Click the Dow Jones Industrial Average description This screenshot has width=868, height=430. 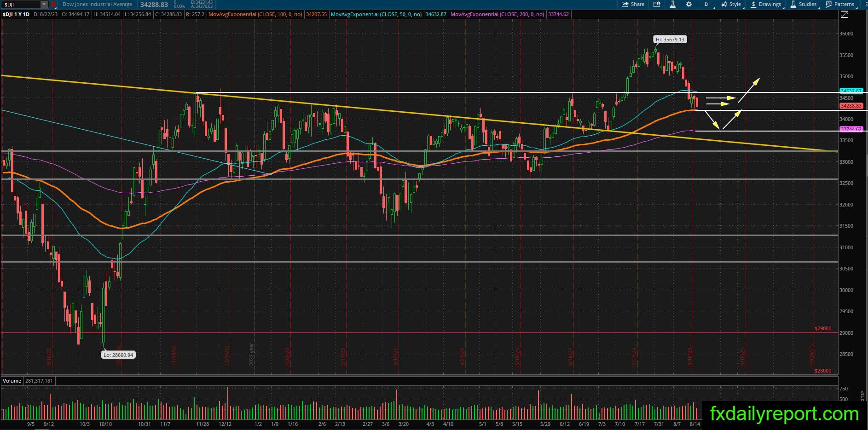tap(97, 4)
